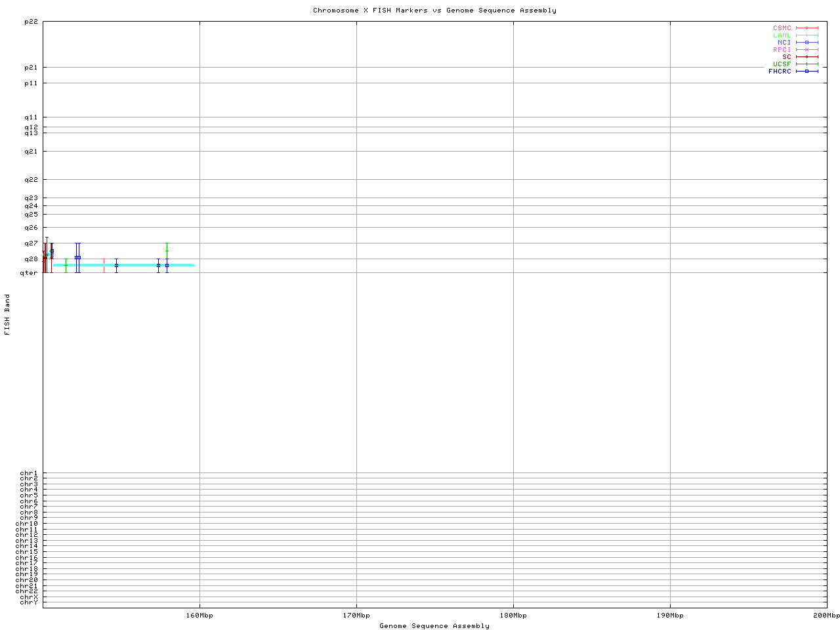Viewport: 840px width, 630px height.
Task: Click the 160Mbp x-axis tick label
Action: [x=199, y=616]
